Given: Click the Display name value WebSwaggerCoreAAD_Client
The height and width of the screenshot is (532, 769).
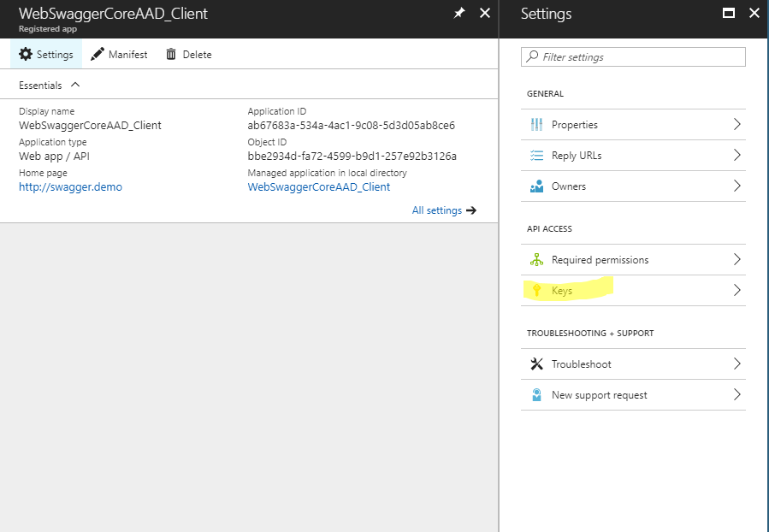Looking at the screenshot, I should tap(90, 125).
